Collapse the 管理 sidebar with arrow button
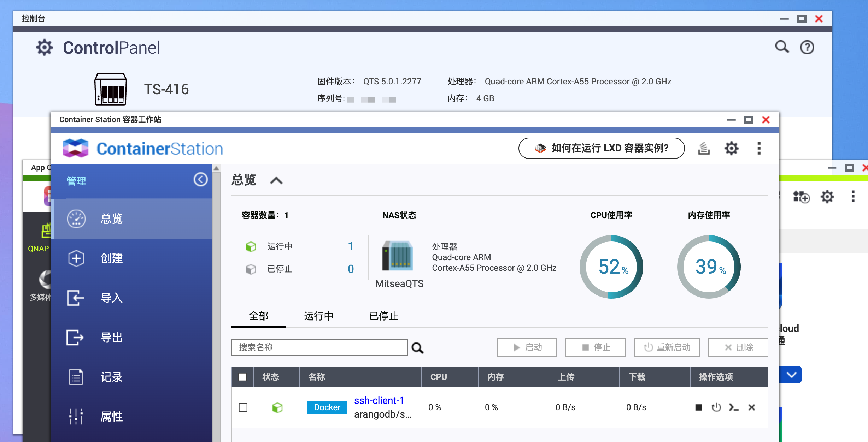This screenshot has width=868, height=442. [200, 180]
